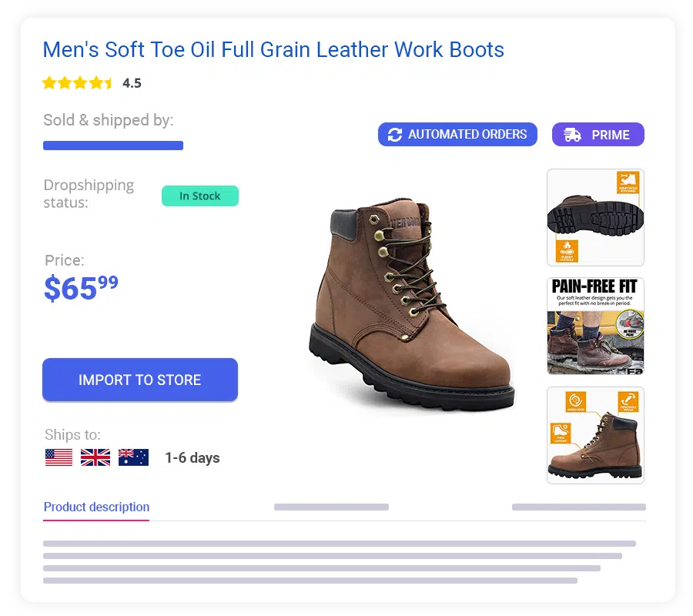View the boot side-view features thumbnail
693x616 pixels.
tap(595, 435)
